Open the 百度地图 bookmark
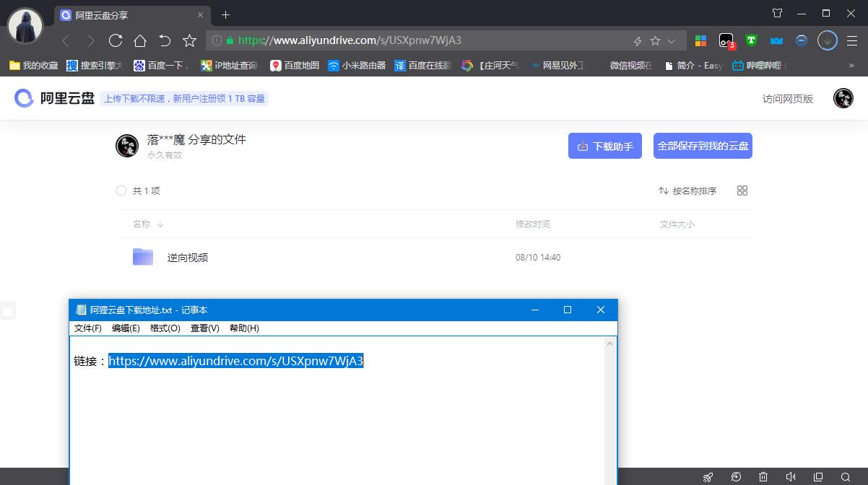The width and height of the screenshot is (868, 485). click(x=295, y=65)
